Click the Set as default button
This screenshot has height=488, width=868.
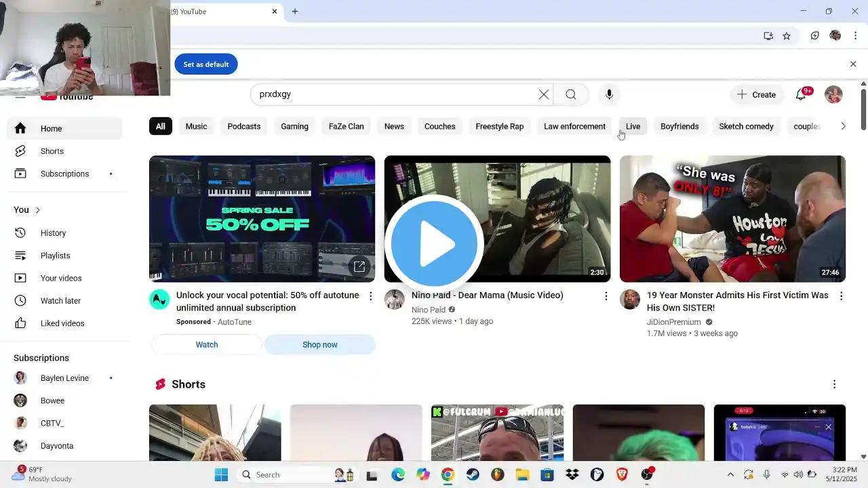(x=206, y=64)
